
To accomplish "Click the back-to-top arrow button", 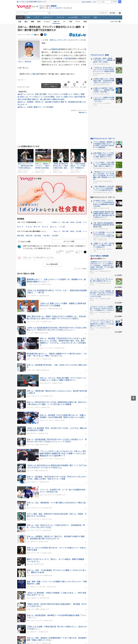I will [133, 398].
